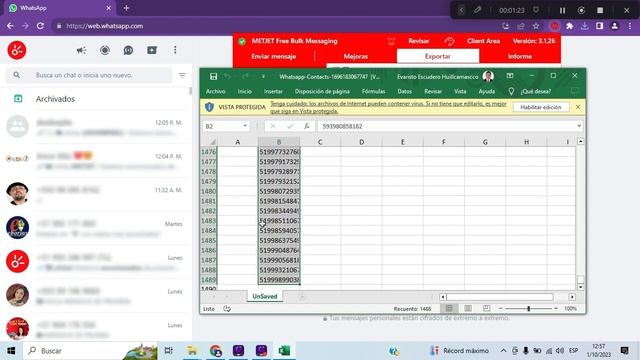
Task: Click the vertical scrollbar down arrow
Action: tap(580, 287)
